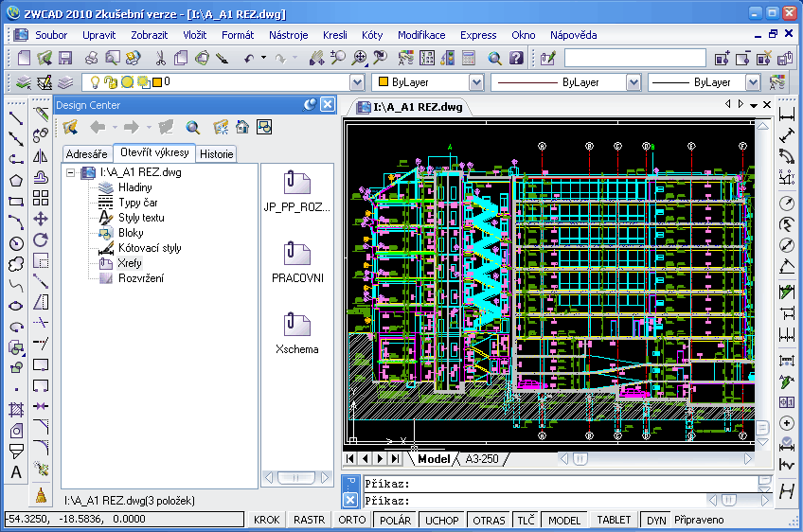Click the Mirror tool icon
The width and height of the screenshot is (803, 532).
click(x=41, y=156)
